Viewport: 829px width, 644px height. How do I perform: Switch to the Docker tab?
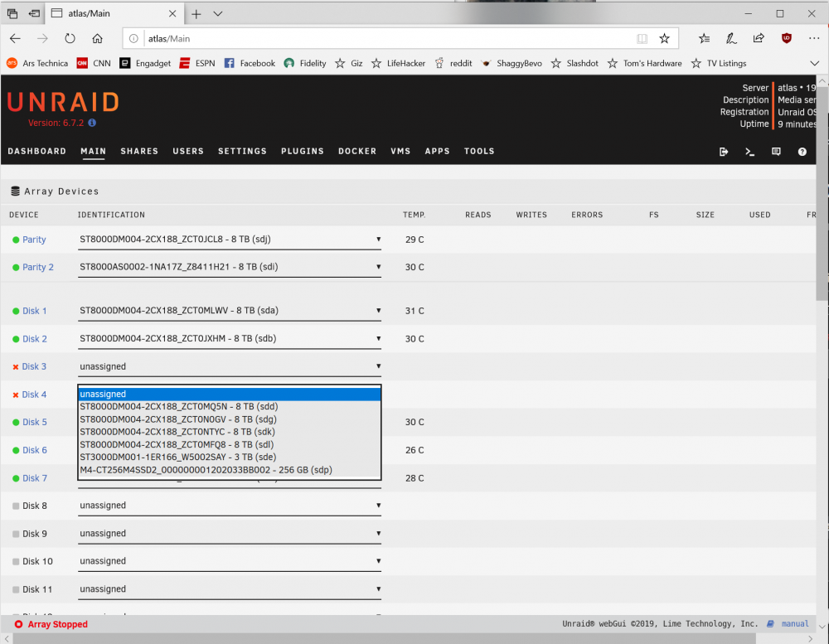[357, 151]
